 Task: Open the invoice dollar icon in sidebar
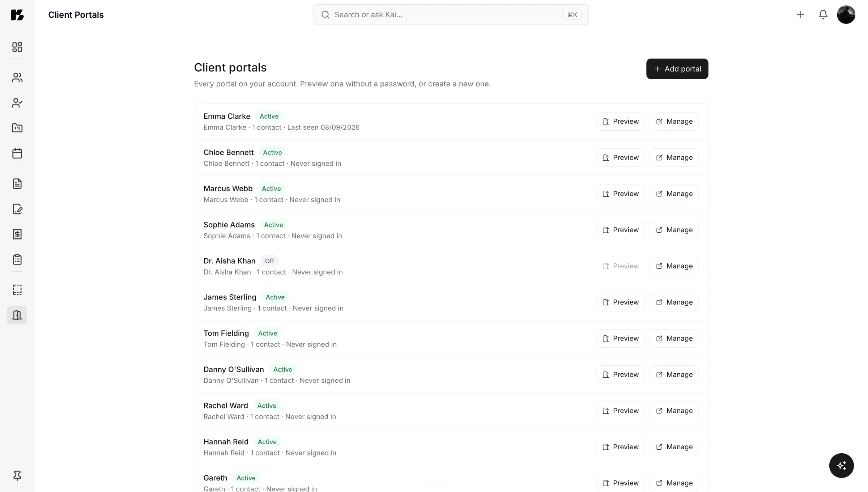click(x=17, y=234)
